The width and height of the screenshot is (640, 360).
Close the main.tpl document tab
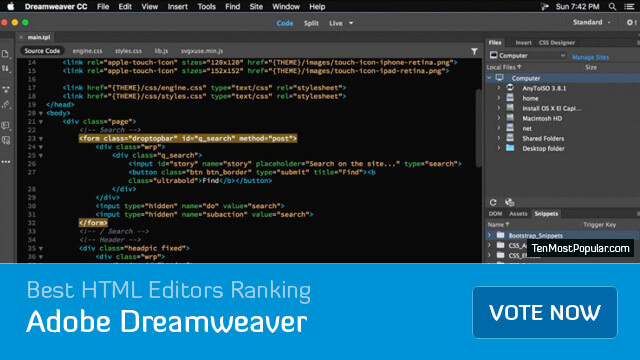(21, 37)
